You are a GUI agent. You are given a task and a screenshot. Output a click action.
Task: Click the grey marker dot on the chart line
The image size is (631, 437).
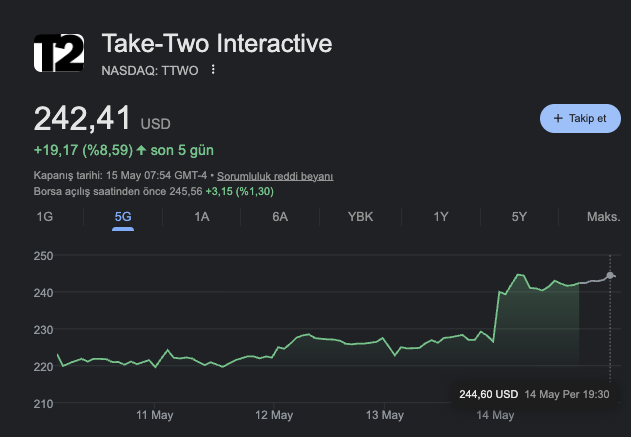point(610,275)
